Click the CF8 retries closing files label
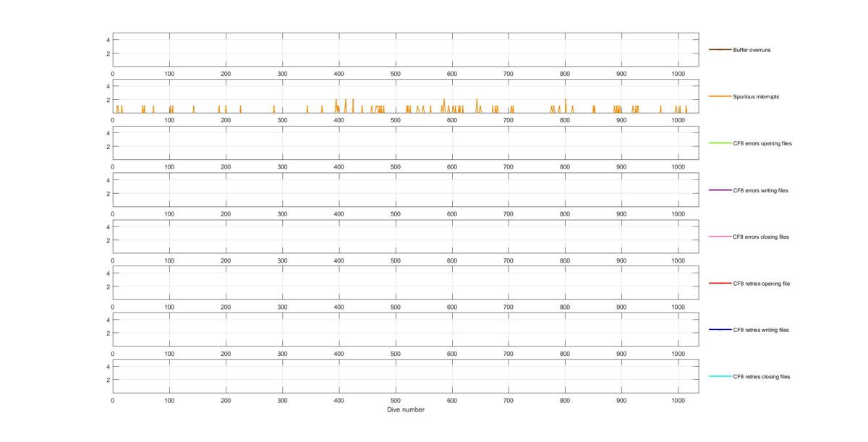868x442 pixels. tap(762, 376)
